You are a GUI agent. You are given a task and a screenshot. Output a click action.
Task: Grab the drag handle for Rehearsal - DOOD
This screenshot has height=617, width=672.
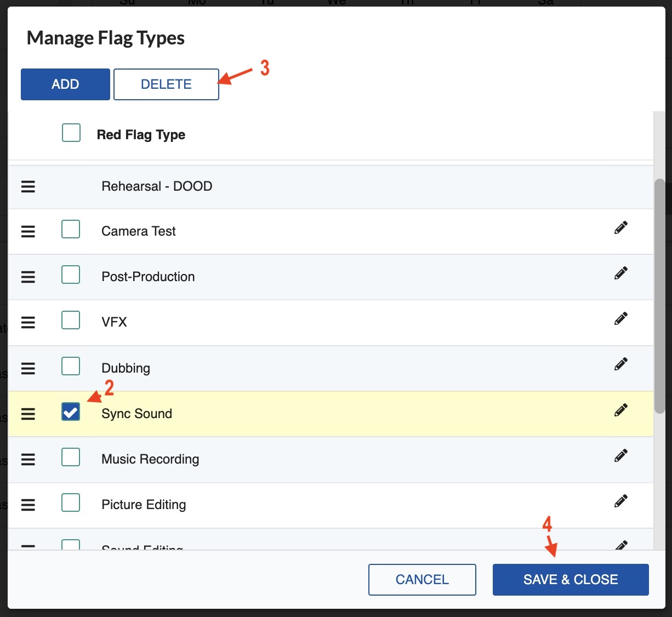click(28, 187)
